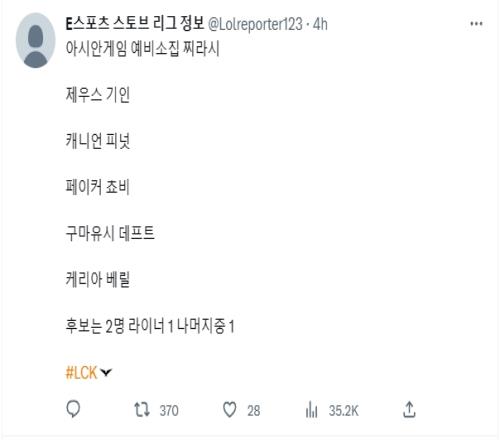Screen dimensions: 500x440
Task: Select the tweet line 제우스 기인
Action: [x=97, y=95]
